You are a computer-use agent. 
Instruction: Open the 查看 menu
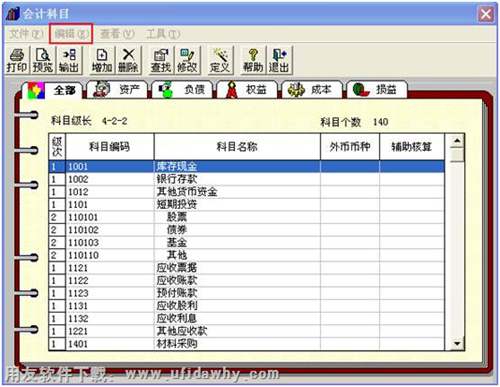117,33
